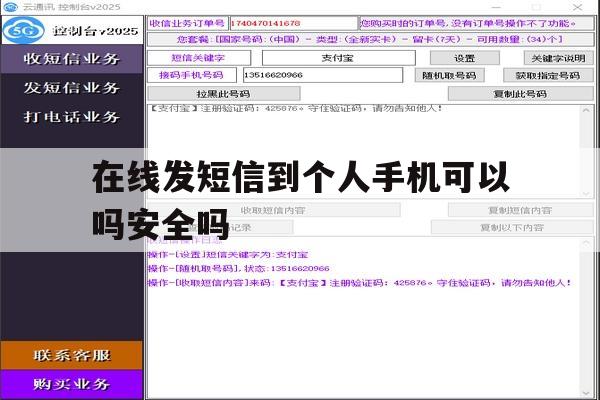Open 关键字说明 help button
Viewport: 600px width, 400px height.
pyautogui.click(x=558, y=58)
